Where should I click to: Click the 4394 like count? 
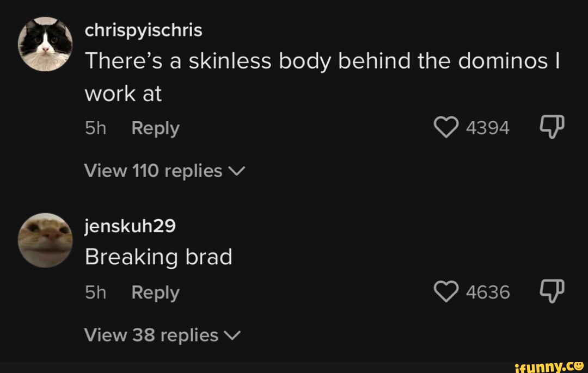(x=488, y=128)
